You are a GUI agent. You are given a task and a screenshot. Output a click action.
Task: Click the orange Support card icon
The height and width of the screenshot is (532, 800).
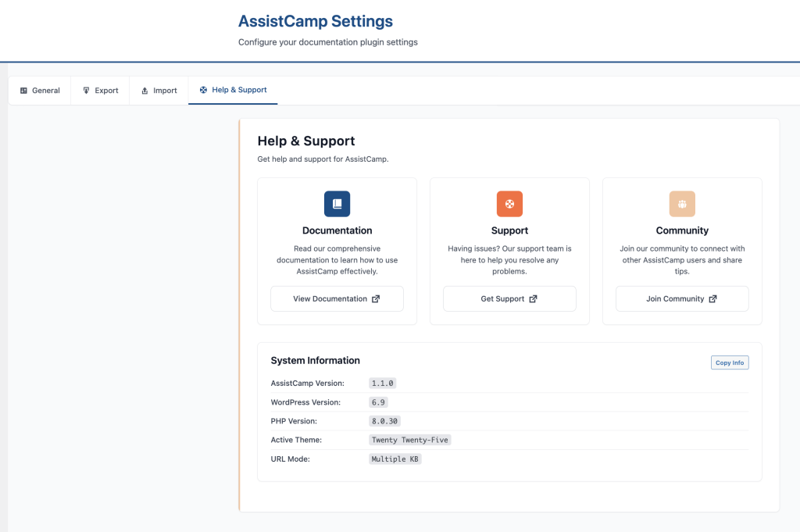click(509, 204)
